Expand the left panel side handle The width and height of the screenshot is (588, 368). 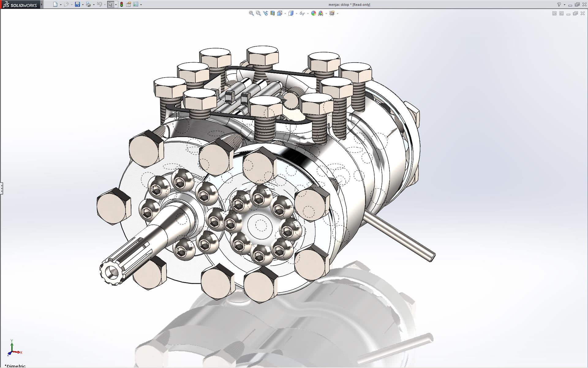click(x=2, y=188)
